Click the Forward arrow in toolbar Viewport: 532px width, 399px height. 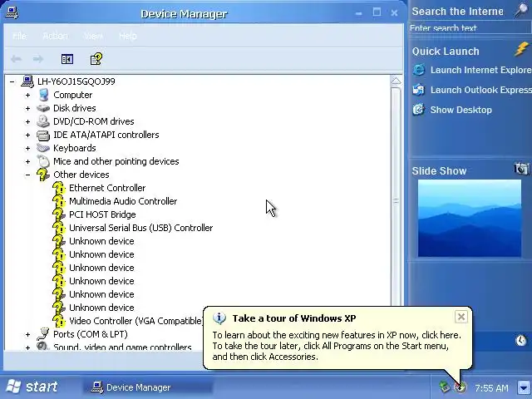[x=38, y=59]
